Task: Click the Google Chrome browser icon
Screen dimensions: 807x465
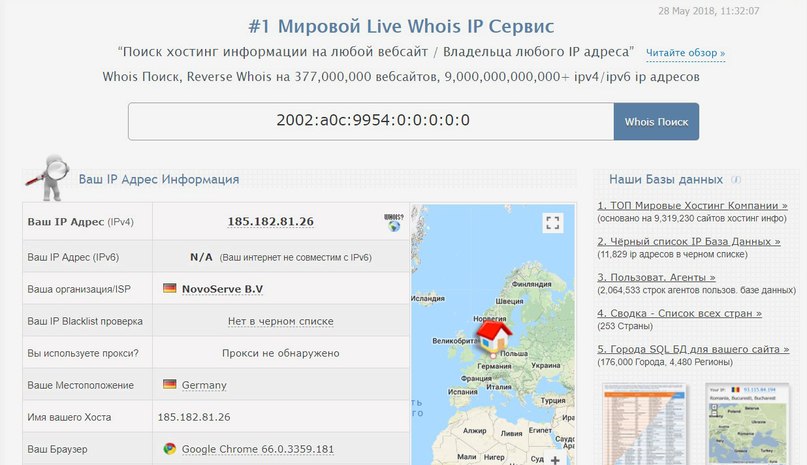Action: pyautogui.click(x=170, y=449)
